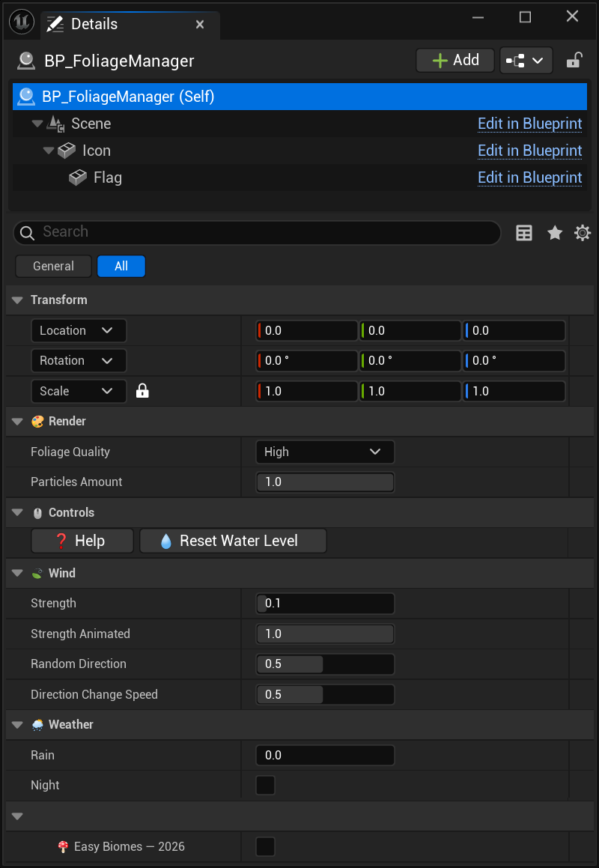Viewport: 599px width, 868px height.
Task: Toggle the Scale ratio lock
Action: click(142, 391)
